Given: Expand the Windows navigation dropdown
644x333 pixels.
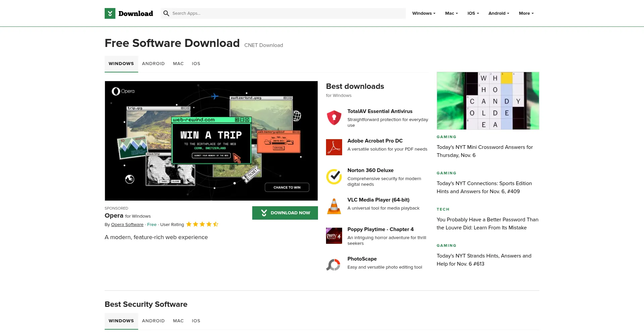Looking at the screenshot, I should click(x=424, y=13).
